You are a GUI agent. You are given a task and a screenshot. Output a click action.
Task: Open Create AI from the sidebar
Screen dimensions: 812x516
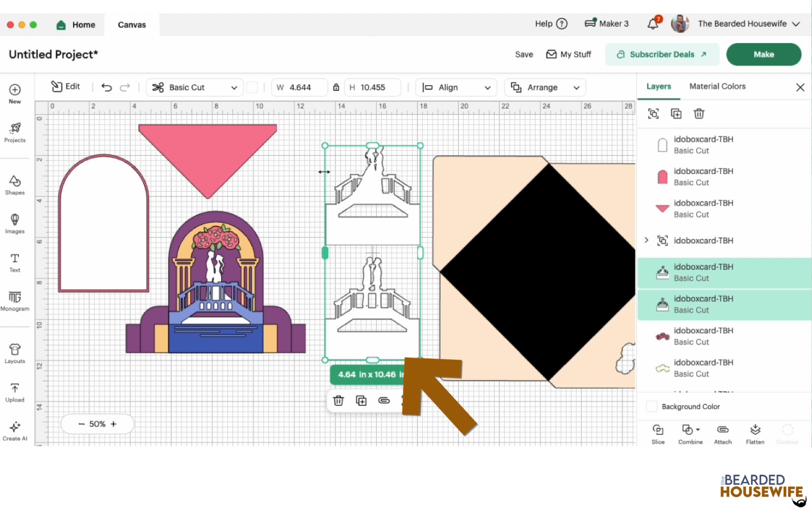coord(15,430)
